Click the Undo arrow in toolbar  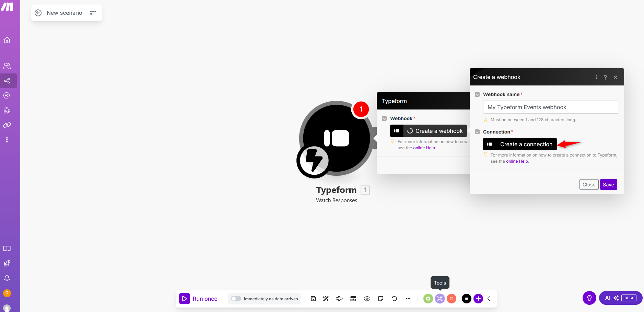click(394, 299)
